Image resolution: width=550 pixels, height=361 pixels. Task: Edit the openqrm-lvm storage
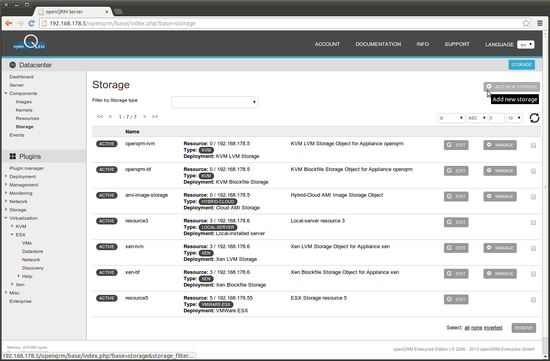click(x=456, y=145)
